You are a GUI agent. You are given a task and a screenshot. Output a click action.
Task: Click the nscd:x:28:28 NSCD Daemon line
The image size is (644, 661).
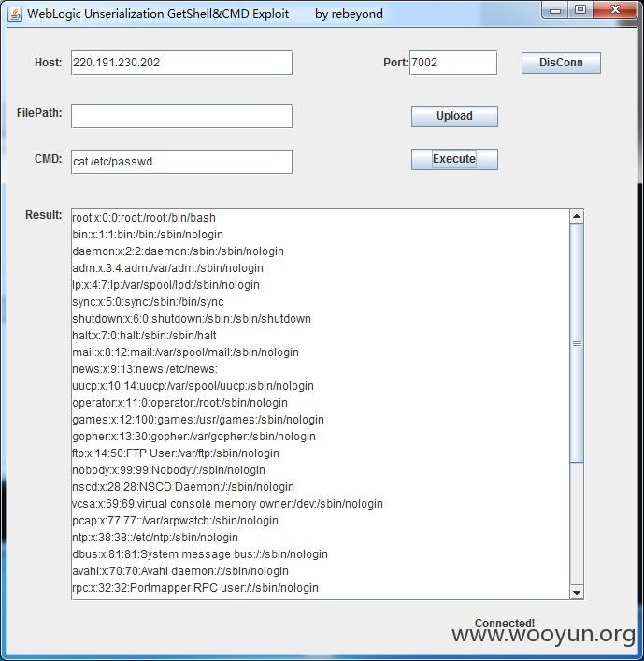[183, 487]
